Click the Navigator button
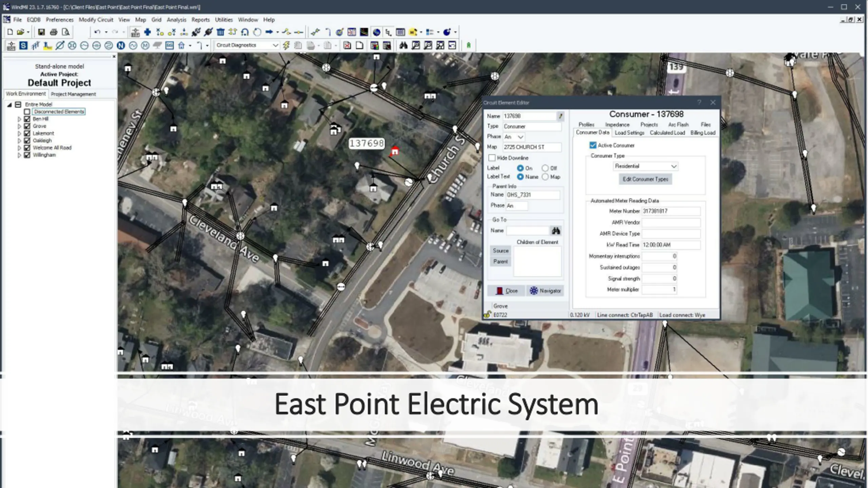 pos(545,291)
